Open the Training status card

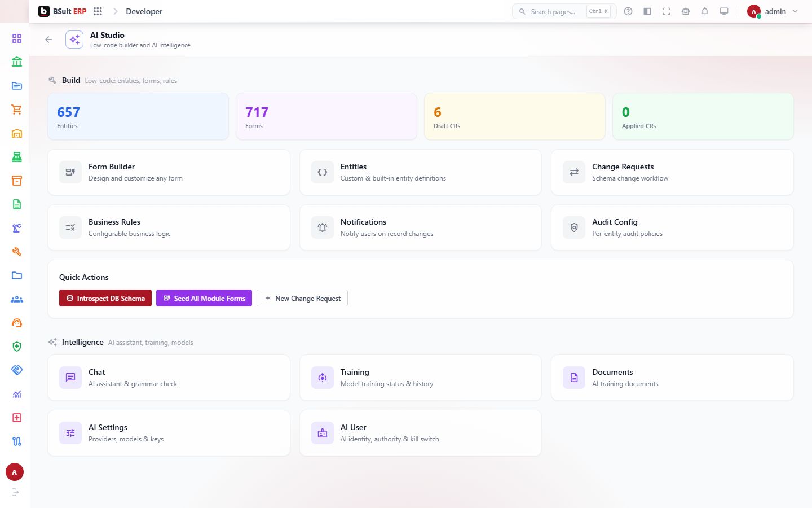click(421, 378)
